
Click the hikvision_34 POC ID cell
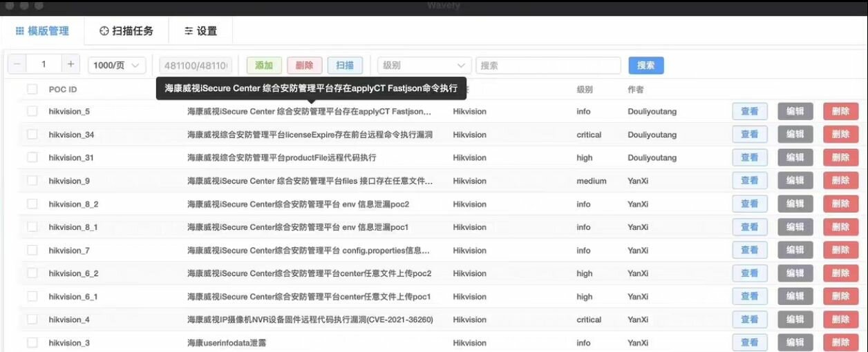pyautogui.click(x=71, y=135)
